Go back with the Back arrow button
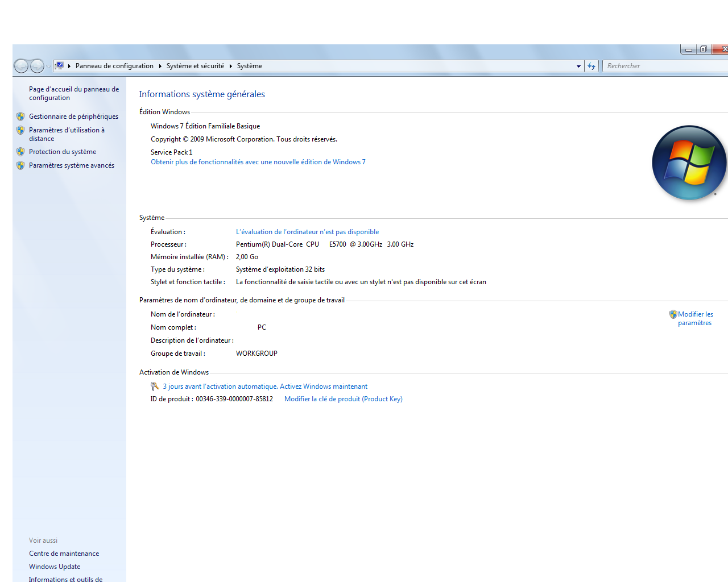Image resolution: width=728 pixels, height=582 pixels. point(21,66)
